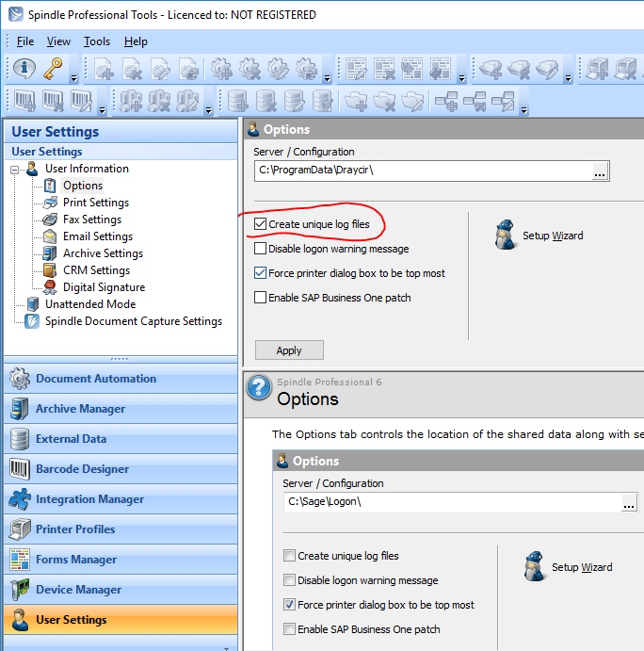Switch to Printer Profiles pane
The width and height of the screenshot is (644, 651).
121,529
